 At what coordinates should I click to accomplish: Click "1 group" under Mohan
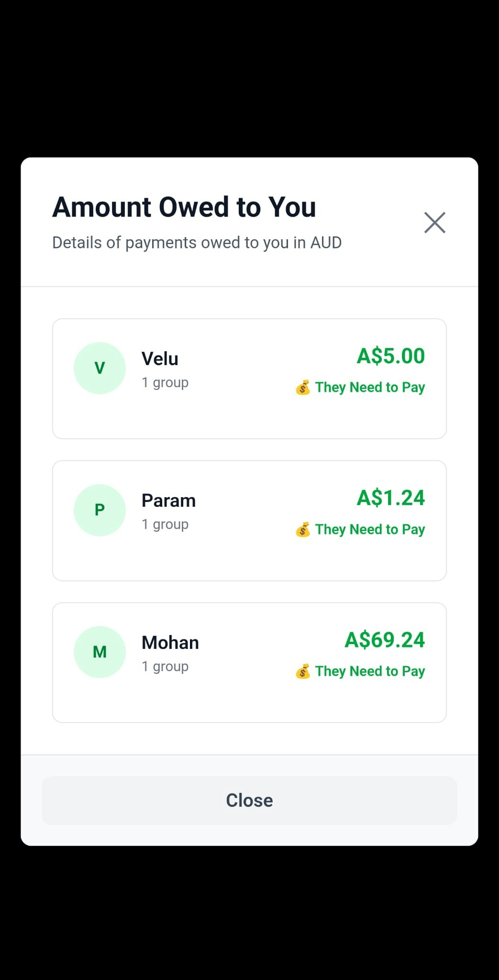pyautogui.click(x=165, y=667)
